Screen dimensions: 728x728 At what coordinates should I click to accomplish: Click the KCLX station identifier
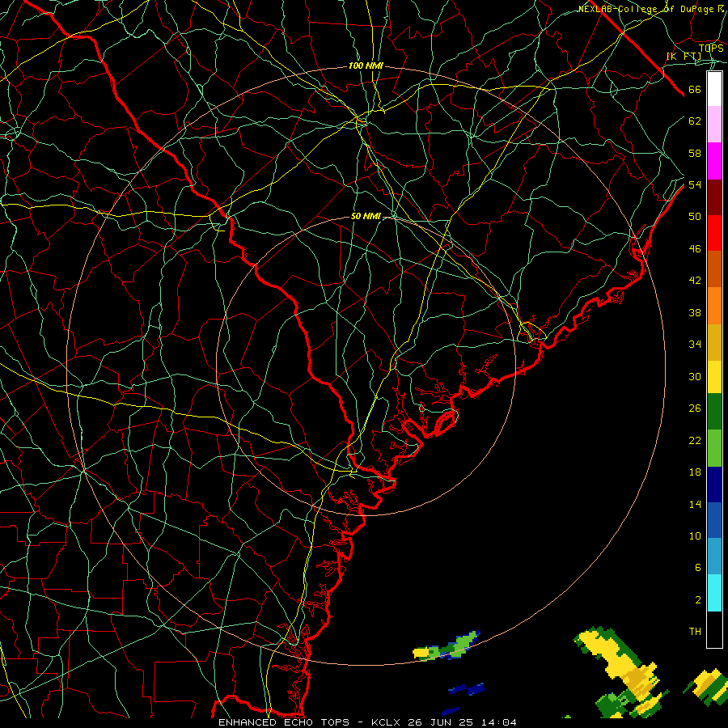[x=387, y=722]
